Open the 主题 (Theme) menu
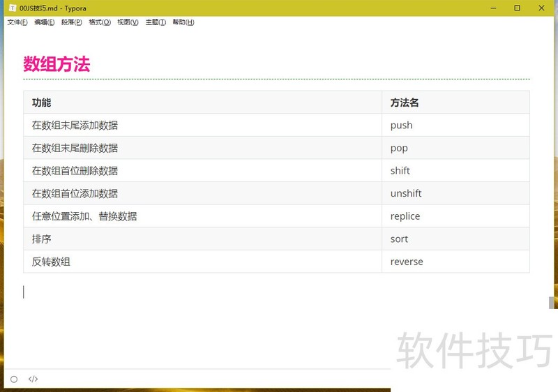The height and width of the screenshot is (392, 558). (x=156, y=22)
